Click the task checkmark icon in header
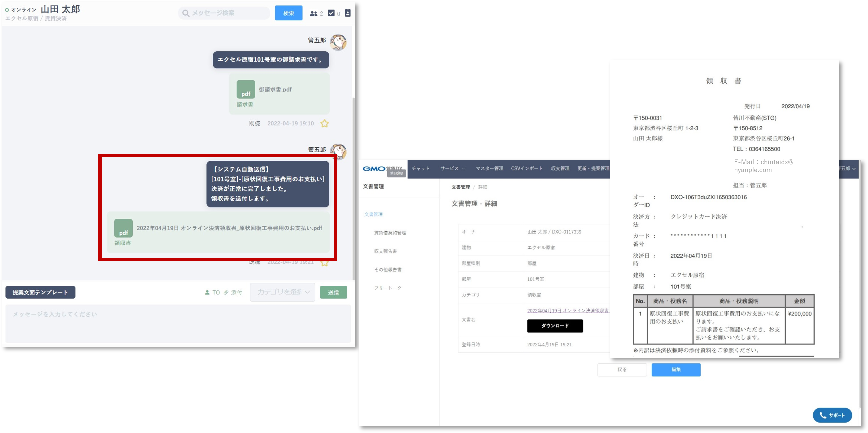The height and width of the screenshot is (433, 868). [x=331, y=13]
